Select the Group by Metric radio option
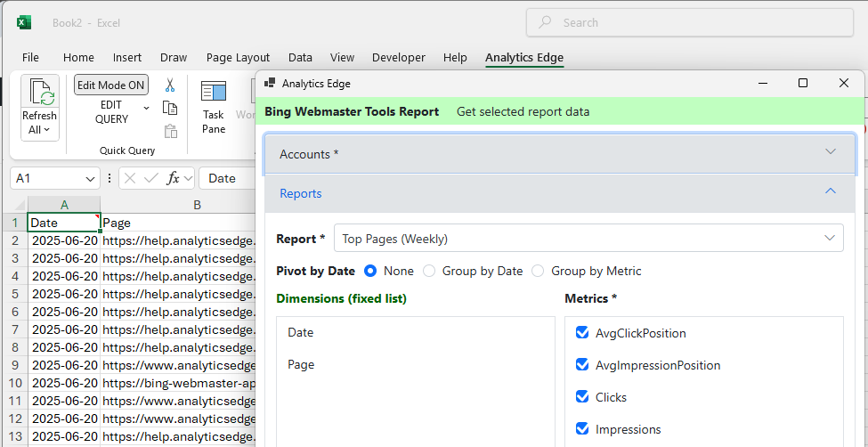This screenshot has width=868, height=447. [x=538, y=271]
